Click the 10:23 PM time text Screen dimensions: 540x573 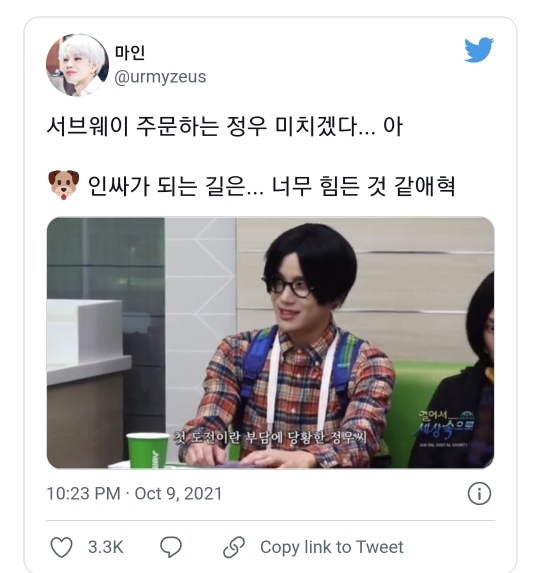84,494
